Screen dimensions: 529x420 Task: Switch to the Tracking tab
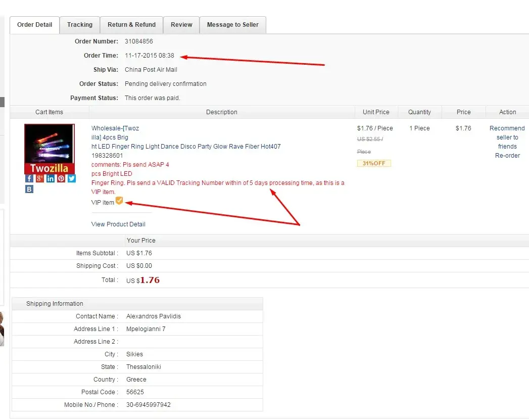click(x=80, y=25)
